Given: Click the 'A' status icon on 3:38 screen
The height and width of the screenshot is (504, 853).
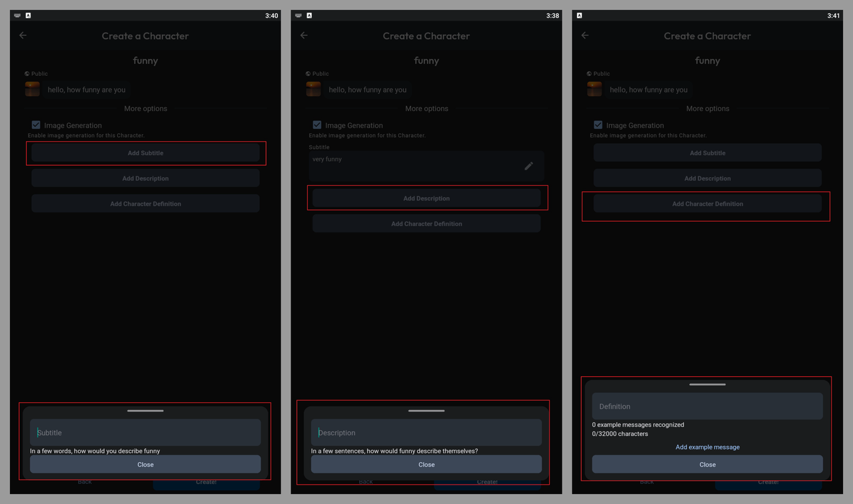Looking at the screenshot, I should point(309,15).
